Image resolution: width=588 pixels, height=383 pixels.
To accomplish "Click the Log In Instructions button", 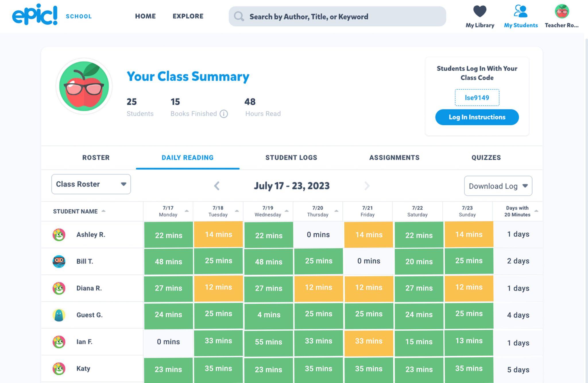I will pyautogui.click(x=477, y=117).
